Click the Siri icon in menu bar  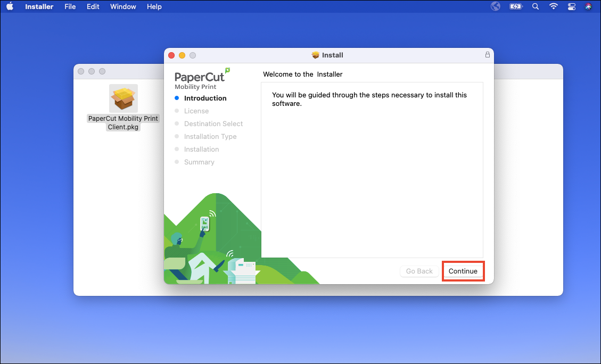pyautogui.click(x=588, y=6)
